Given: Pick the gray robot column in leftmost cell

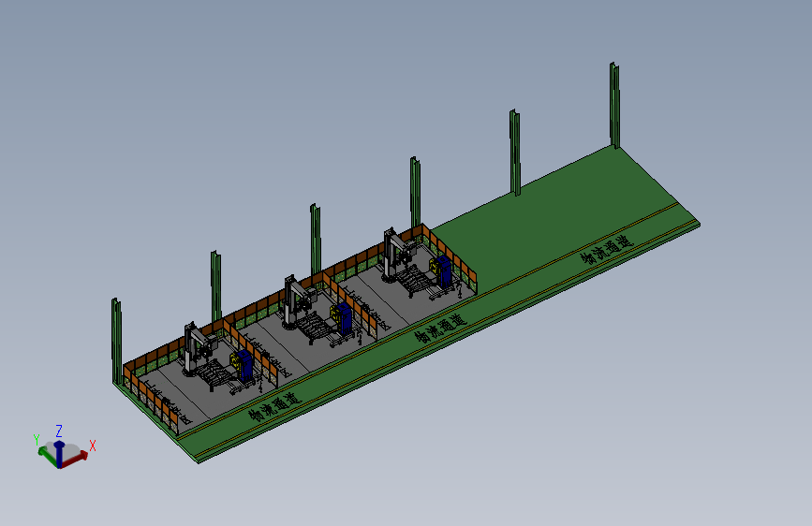Looking at the screenshot, I should [189, 348].
